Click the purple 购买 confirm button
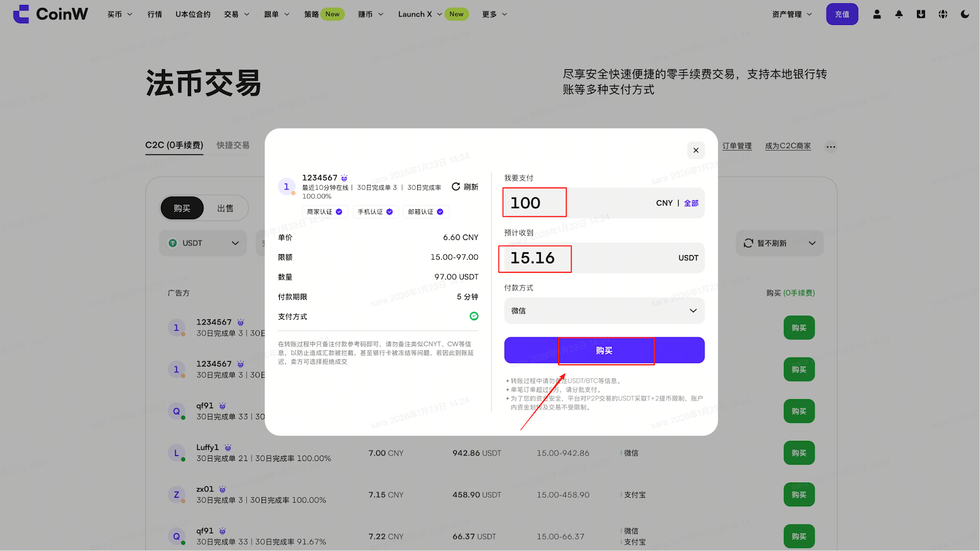The width and height of the screenshot is (980, 551). pos(604,350)
